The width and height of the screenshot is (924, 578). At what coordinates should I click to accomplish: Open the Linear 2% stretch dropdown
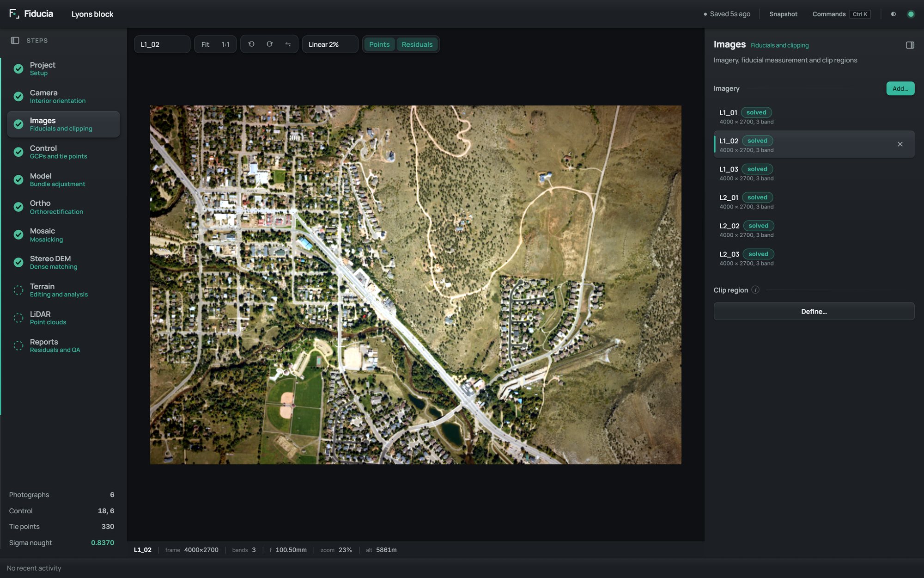[x=330, y=44]
